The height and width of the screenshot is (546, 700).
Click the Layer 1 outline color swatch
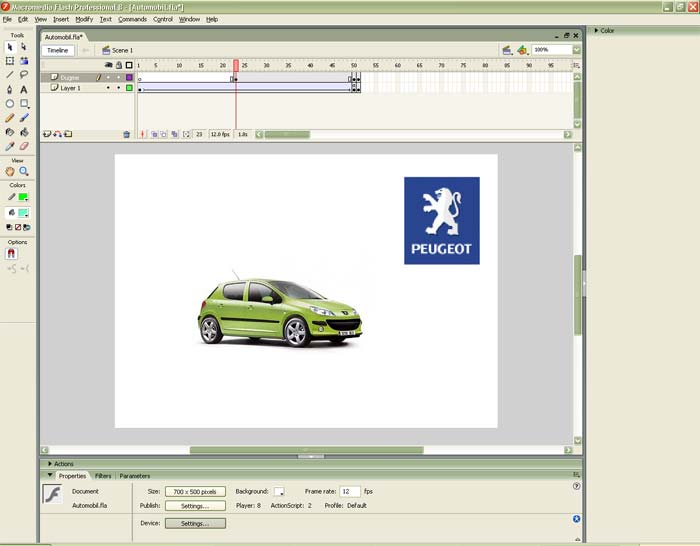(x=129, y=88)
